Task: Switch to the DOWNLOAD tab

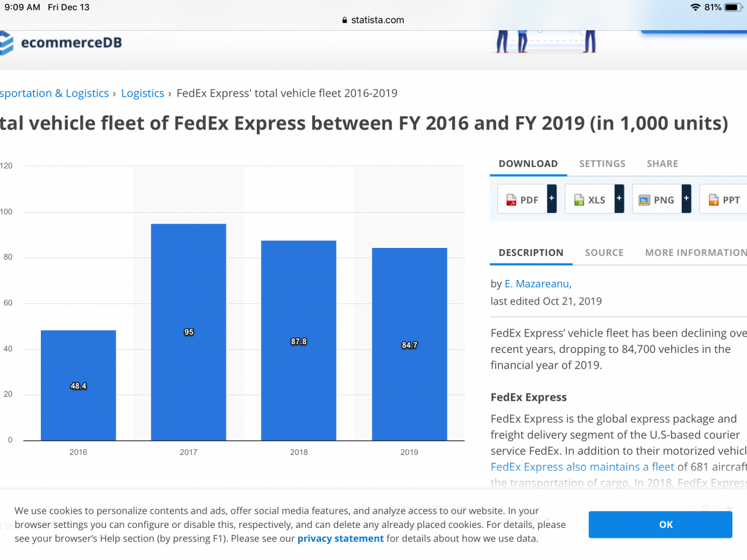Action: tap(528, 164)
